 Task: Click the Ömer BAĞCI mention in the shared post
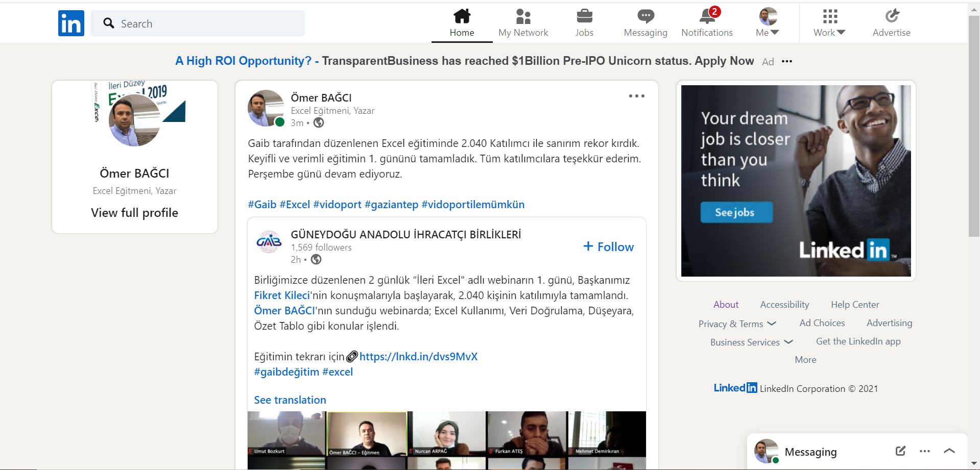284,311
